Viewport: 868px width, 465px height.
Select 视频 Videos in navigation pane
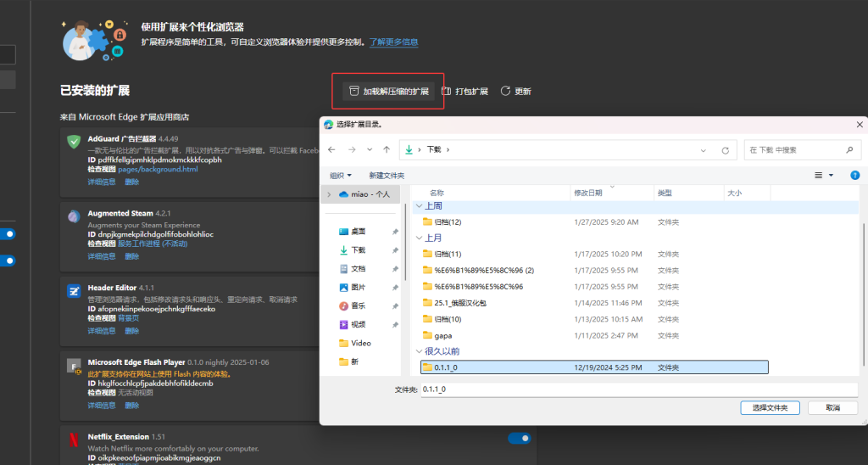pyautogui.click(x=359, y=325)
